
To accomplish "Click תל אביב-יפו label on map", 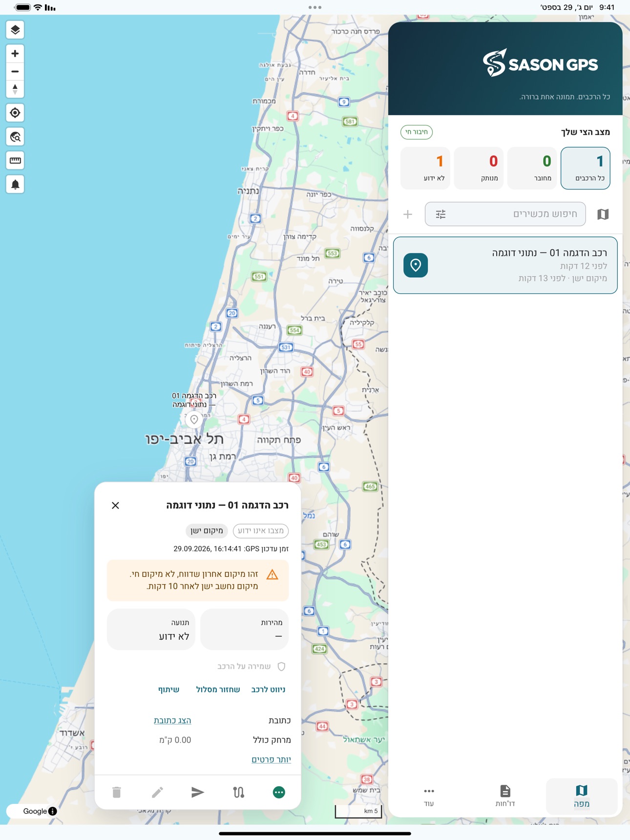I will pyautogui.click(x=185, y=439).
